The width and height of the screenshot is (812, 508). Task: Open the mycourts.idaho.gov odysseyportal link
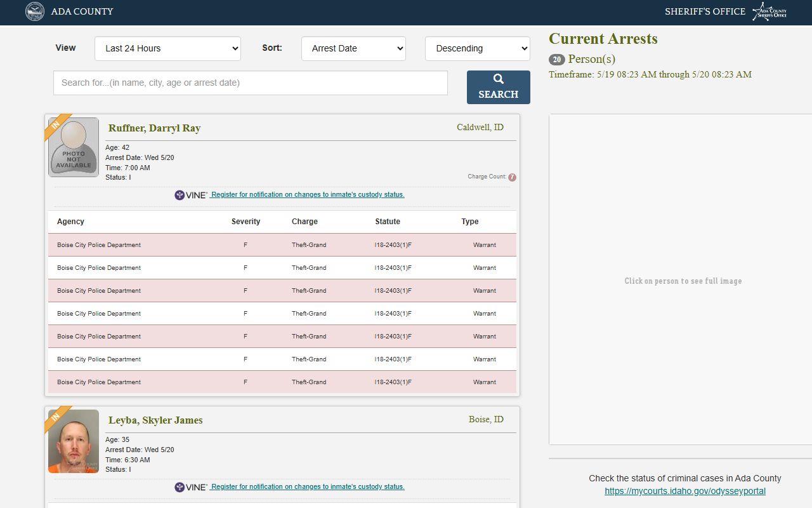(685, 491)
